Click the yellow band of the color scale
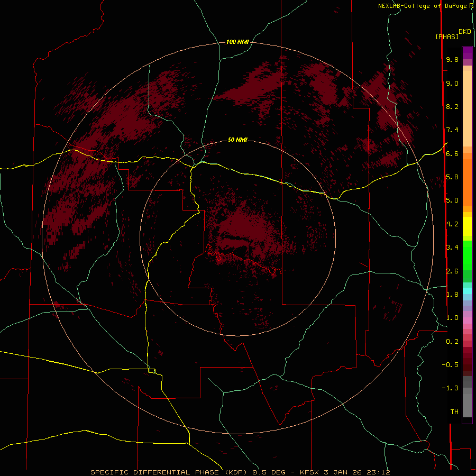Viewport: 476px width, 476px height. 467,226
